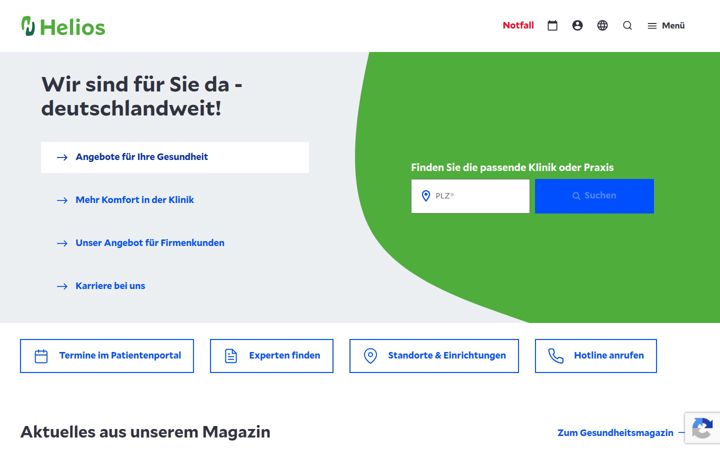Click the blue Suchen button
This screenshot has width=720, height=450.
click(x=594, y=196)
